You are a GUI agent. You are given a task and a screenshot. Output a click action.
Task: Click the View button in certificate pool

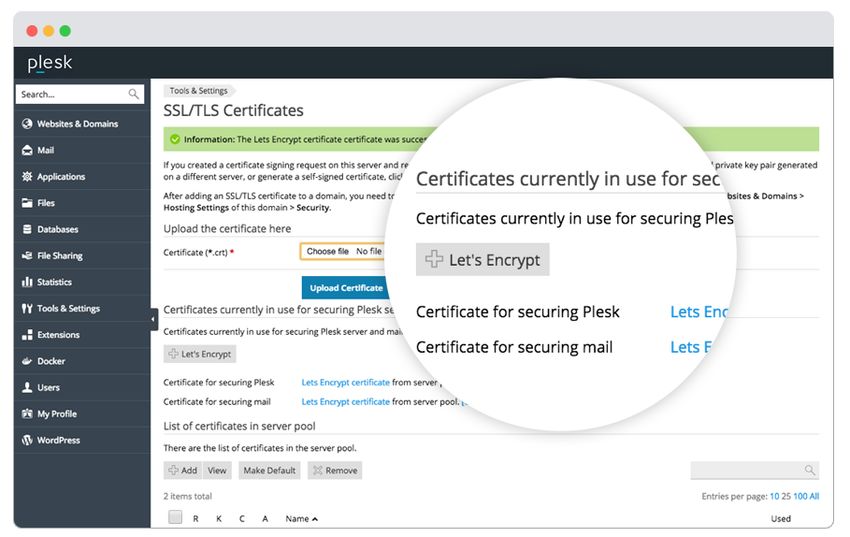[217, 470]
